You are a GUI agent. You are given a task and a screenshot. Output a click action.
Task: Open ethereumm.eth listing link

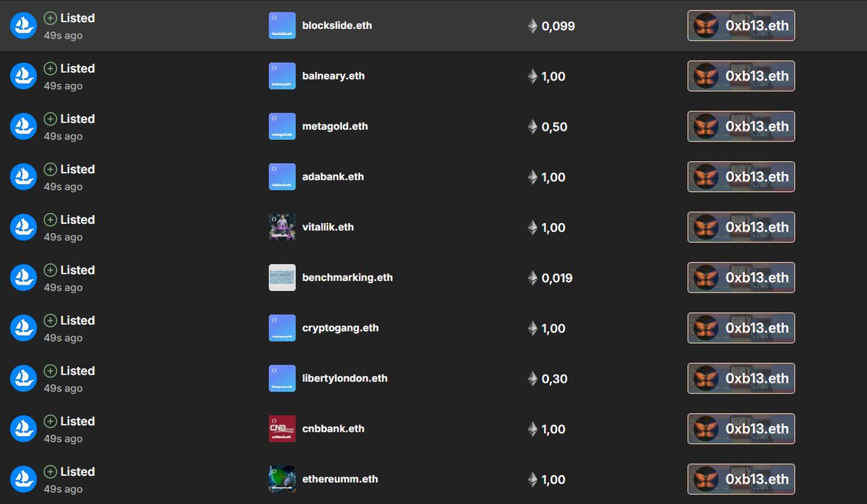coord(340,479)
